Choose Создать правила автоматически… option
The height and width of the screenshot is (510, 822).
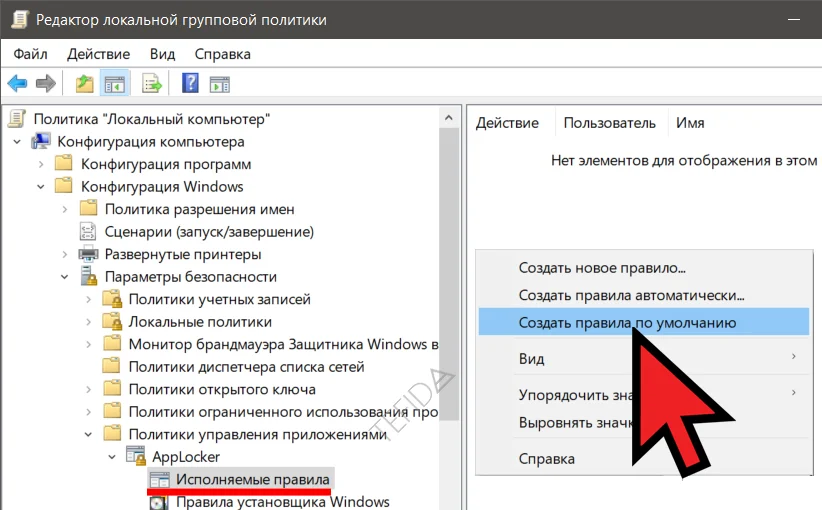(x=644, y=295)
